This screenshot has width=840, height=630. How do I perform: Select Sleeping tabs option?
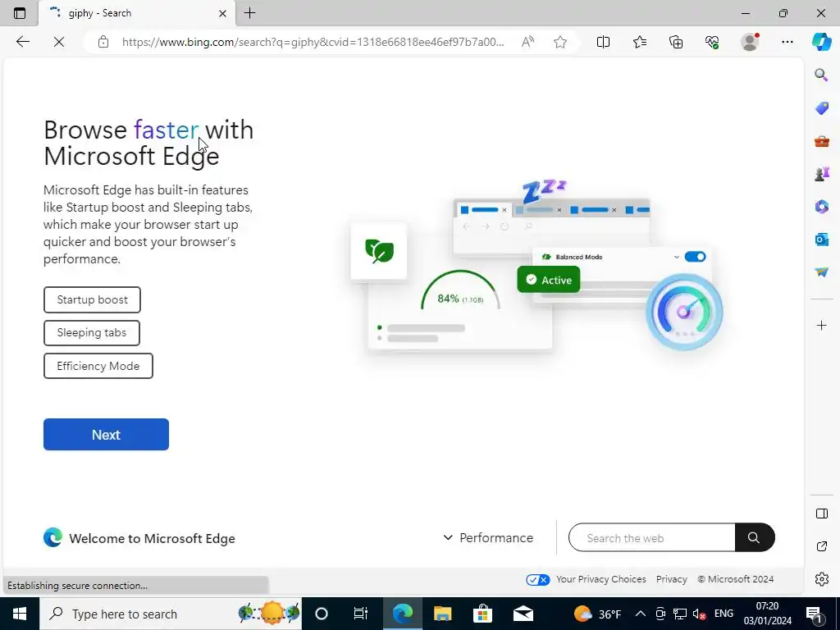click(x=92, y=333)
